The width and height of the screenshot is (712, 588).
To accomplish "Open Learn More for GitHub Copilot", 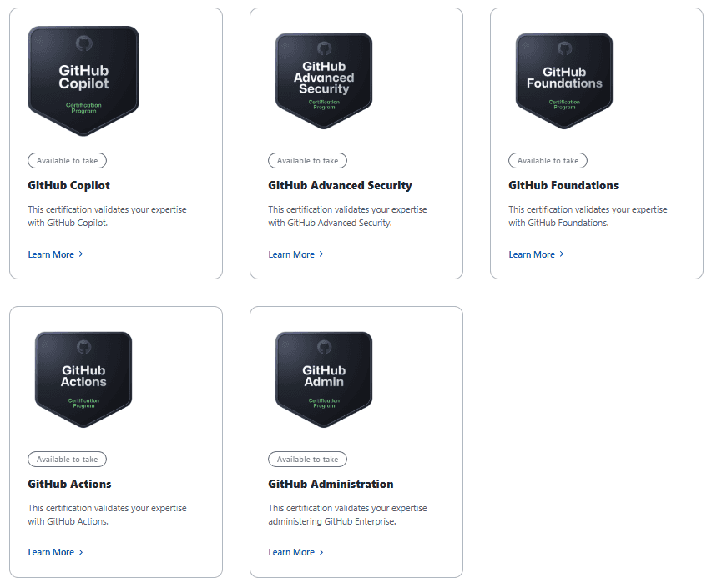I will coord(51,254).
